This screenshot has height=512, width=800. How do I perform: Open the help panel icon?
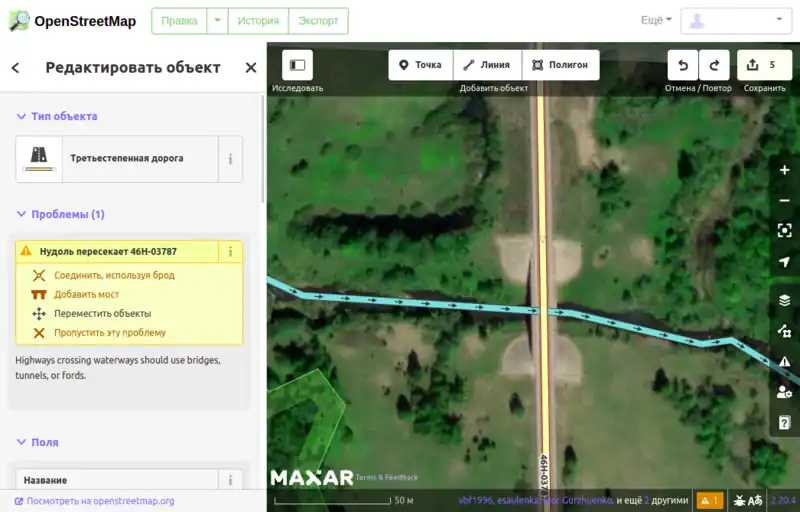(x=784, y=422)
